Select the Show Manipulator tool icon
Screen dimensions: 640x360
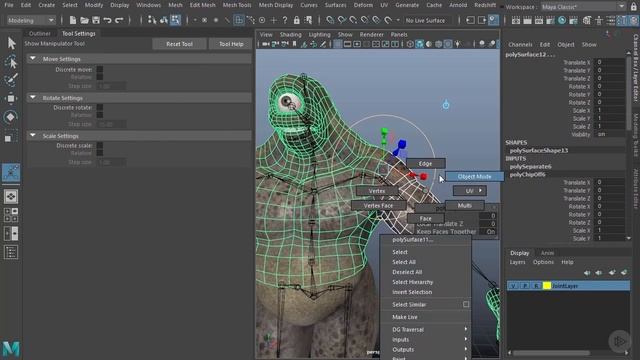tap(11, 172)
